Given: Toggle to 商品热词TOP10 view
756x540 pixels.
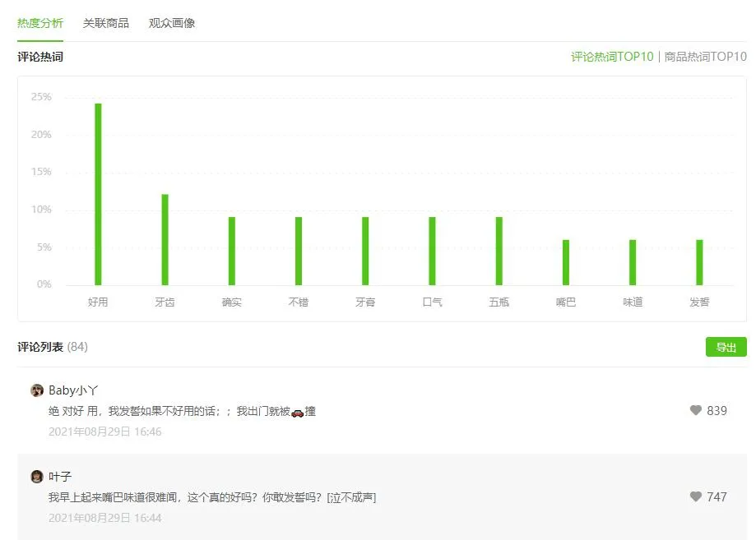Looking at the screenshot, I should pyautogui.click(x=703, y=57).
